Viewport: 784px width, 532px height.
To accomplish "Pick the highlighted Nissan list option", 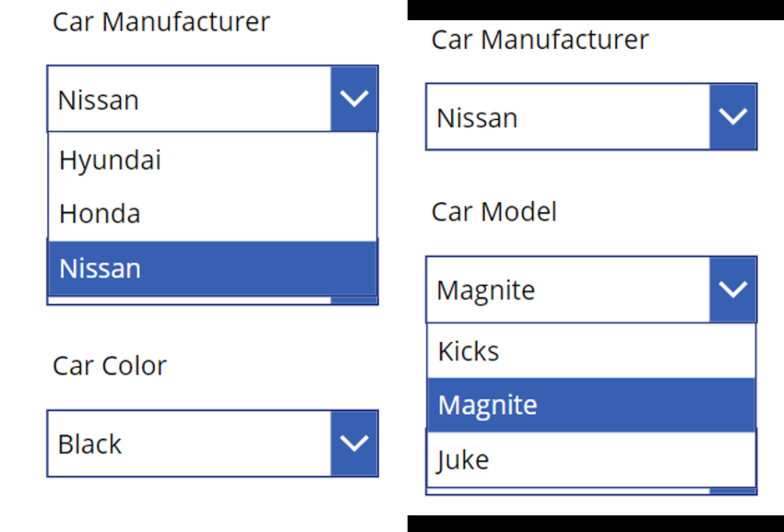I will pos(212,268).
